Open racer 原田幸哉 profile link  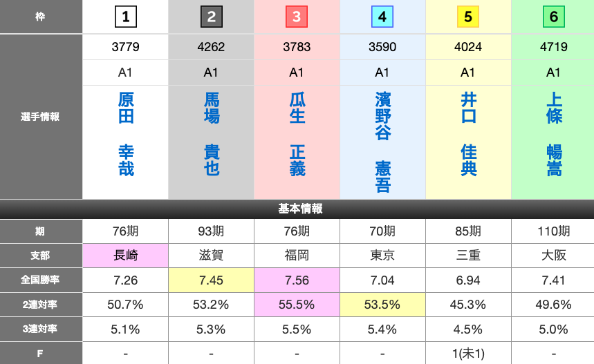(x=126, y=135)
